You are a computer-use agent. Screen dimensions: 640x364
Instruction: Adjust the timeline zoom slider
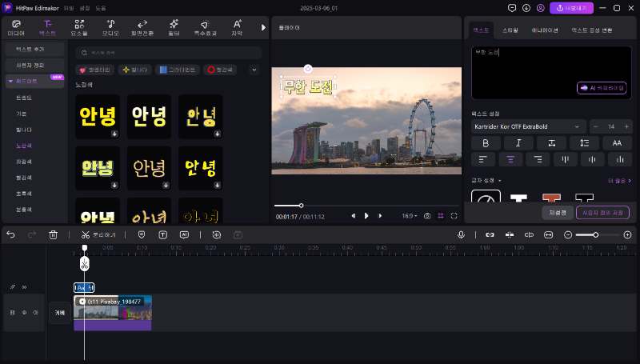click(x=595, y=234)
